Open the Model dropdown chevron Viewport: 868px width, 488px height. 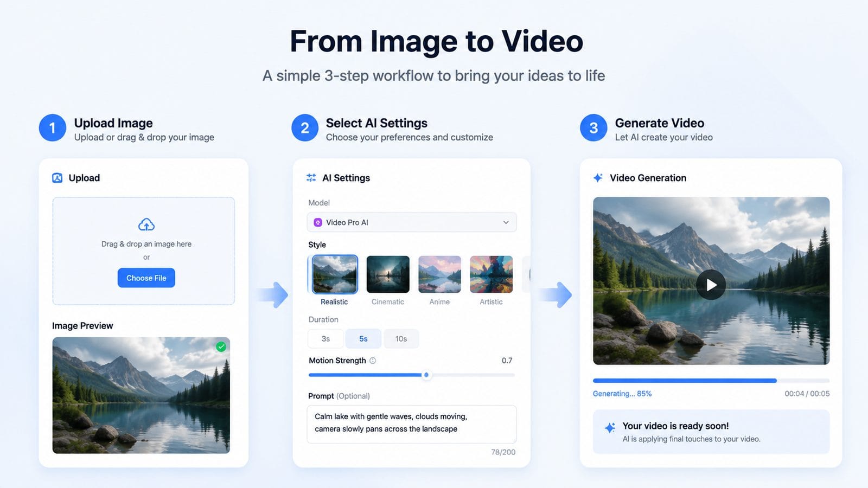506,222
